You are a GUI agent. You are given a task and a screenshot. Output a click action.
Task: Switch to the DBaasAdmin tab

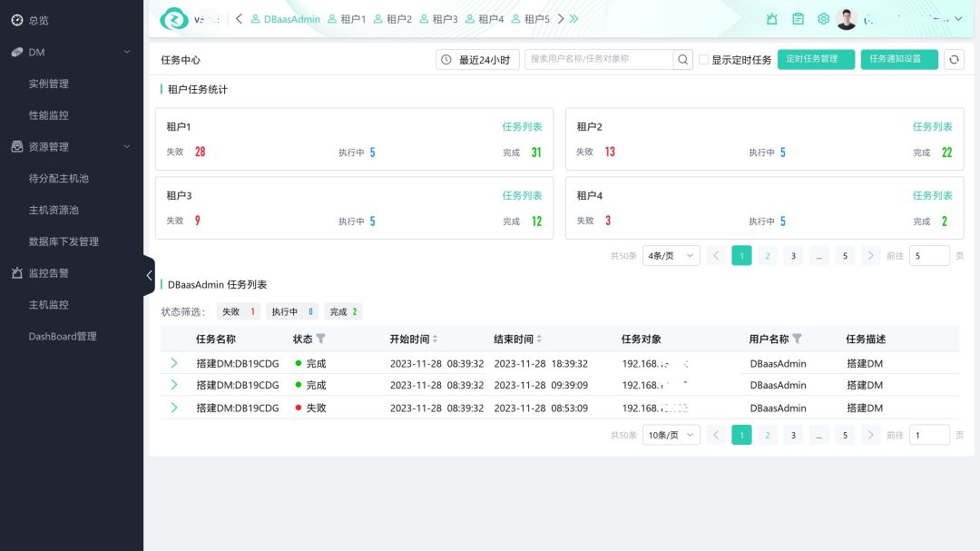pyautogui.click(x=285, y=19)
